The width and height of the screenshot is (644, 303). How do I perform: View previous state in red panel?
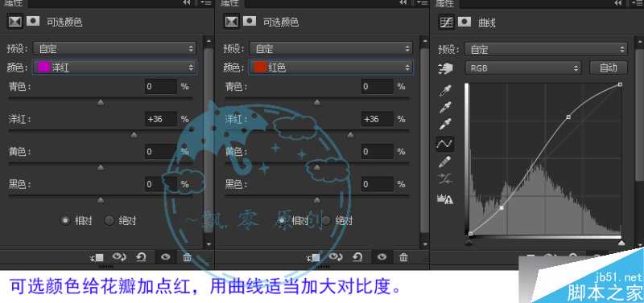(x=336, y=257)
